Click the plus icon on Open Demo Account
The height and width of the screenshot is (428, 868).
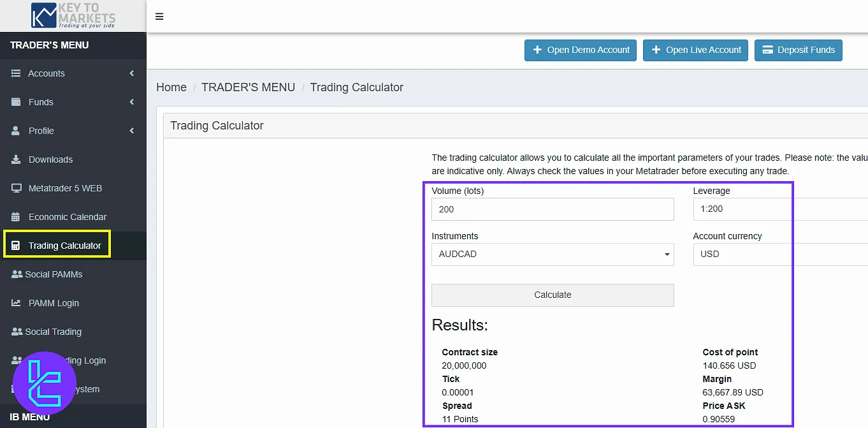[537, 50]
